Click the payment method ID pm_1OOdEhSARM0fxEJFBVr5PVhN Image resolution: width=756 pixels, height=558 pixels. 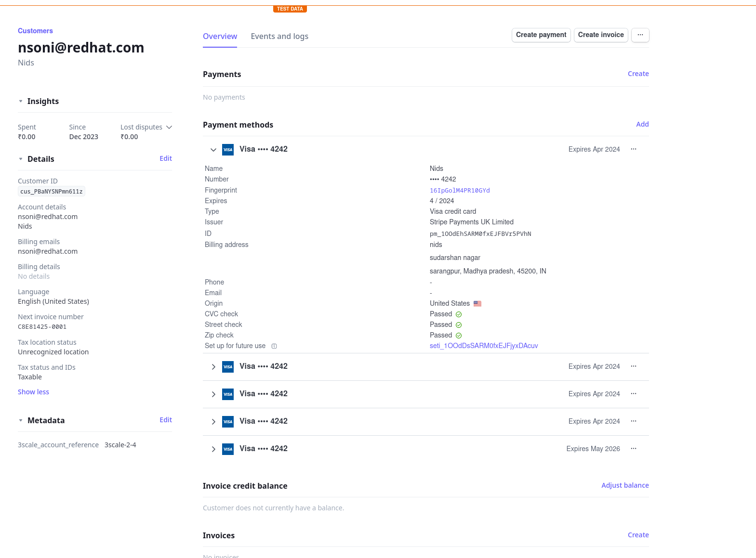pos(480,234)
